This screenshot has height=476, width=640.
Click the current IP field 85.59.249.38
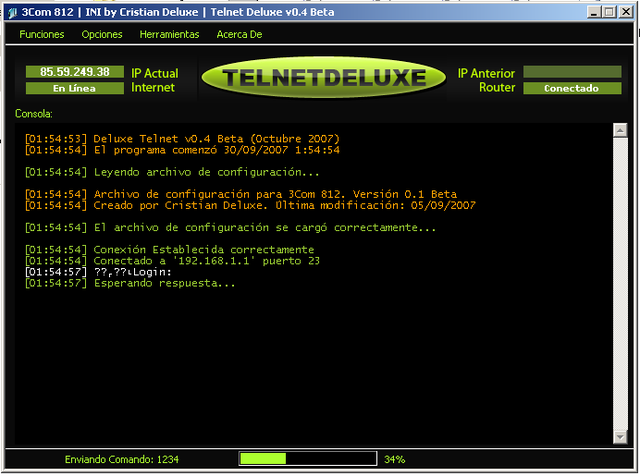[x=75, y=72]
